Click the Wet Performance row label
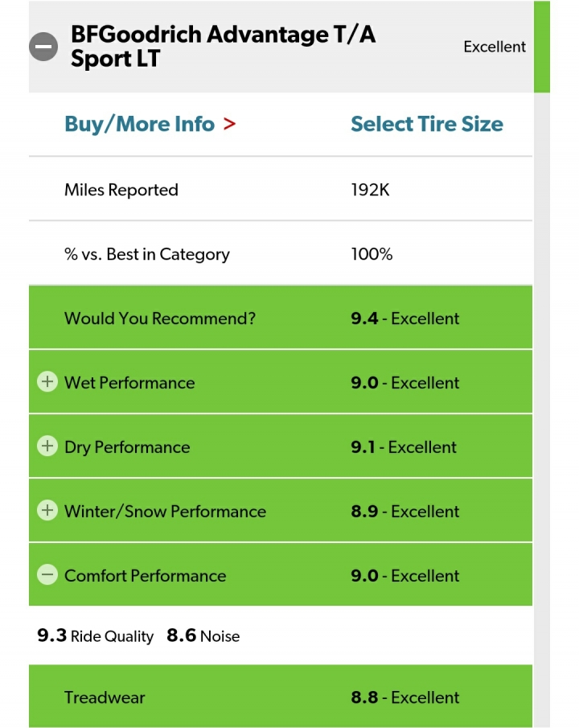This screenshot has width=579, height=728. (x=129, y=383)
